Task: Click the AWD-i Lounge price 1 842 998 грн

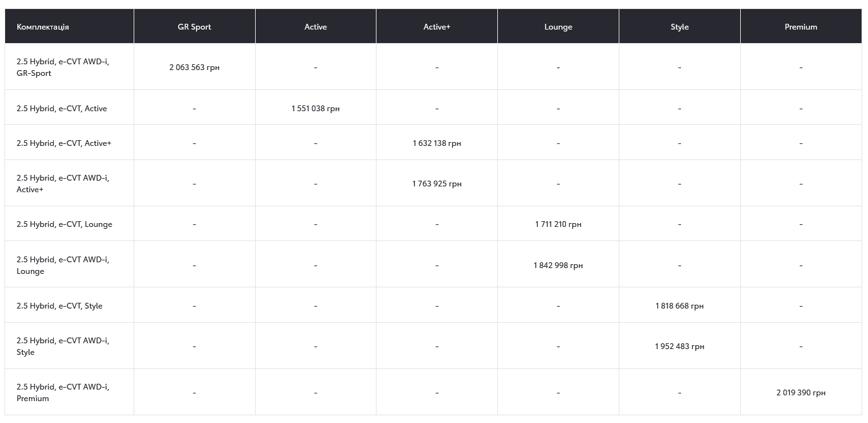Action: tap(558, 265)
